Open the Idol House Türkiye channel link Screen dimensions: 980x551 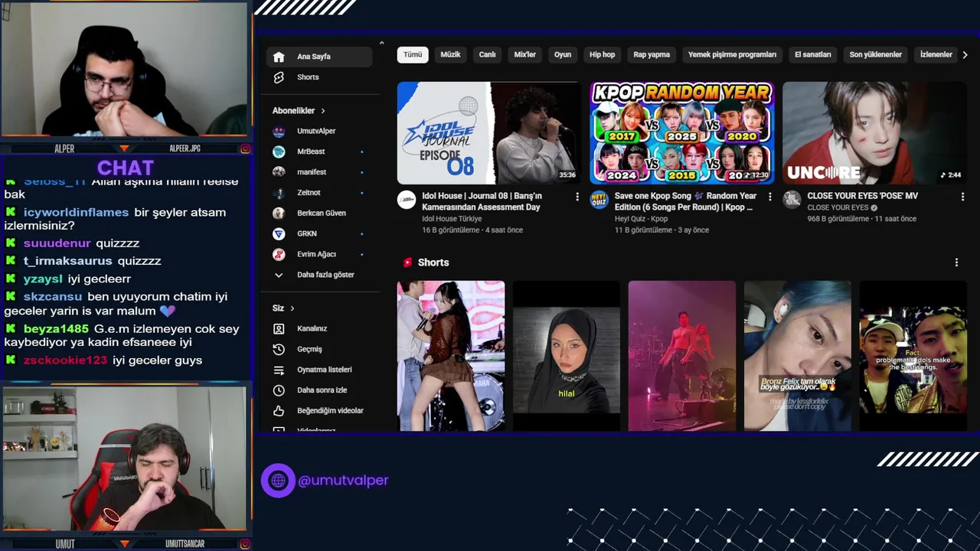tap(452, 219)
